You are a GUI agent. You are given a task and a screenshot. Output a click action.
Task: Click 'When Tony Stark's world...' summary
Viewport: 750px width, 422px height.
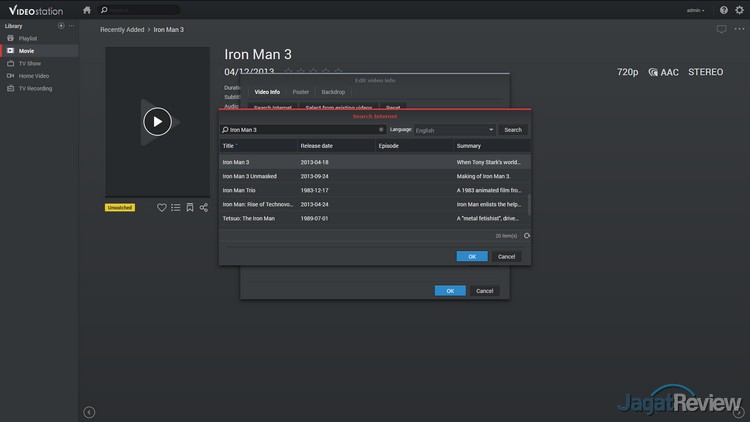(x=488, y=162)
